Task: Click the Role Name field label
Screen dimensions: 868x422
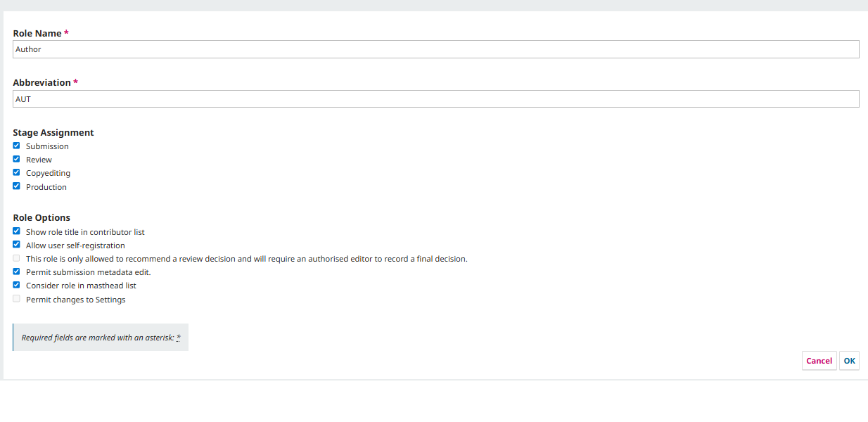Action: point(37,33)
